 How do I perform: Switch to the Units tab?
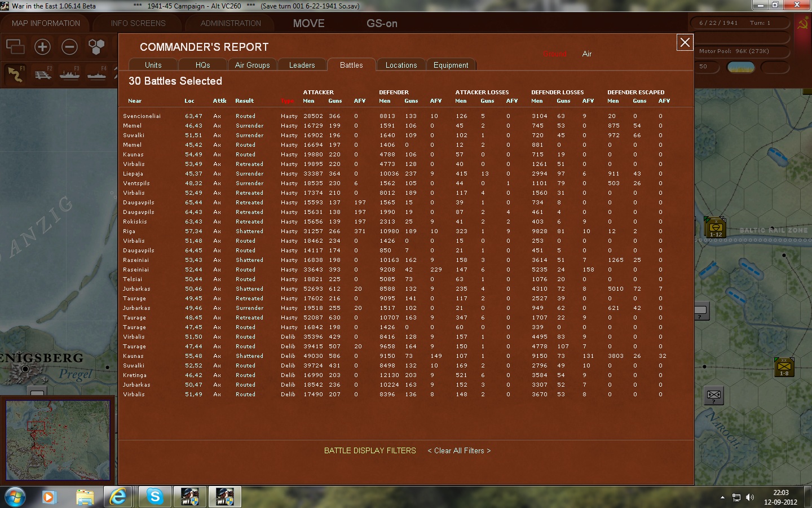[x=153, y=65]
